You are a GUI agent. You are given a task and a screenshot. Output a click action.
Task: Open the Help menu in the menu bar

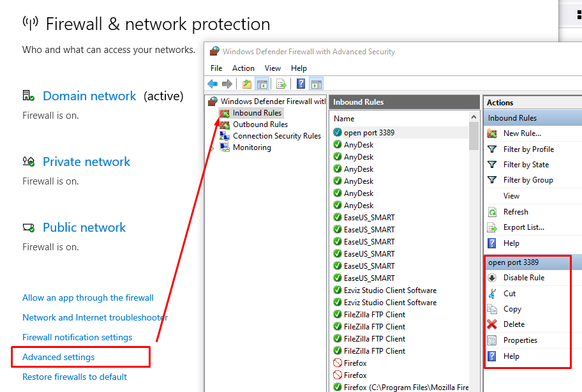tap(299, 68)
